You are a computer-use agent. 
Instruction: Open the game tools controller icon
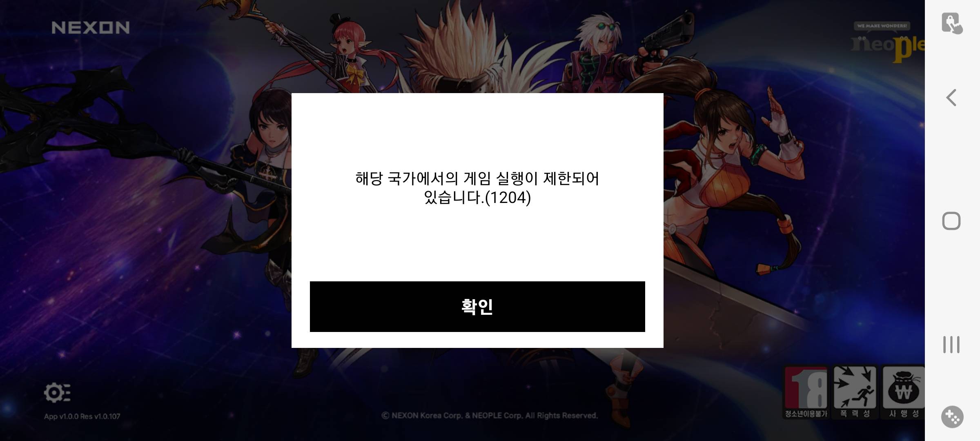pyautogui.click(x=952, y=417)
